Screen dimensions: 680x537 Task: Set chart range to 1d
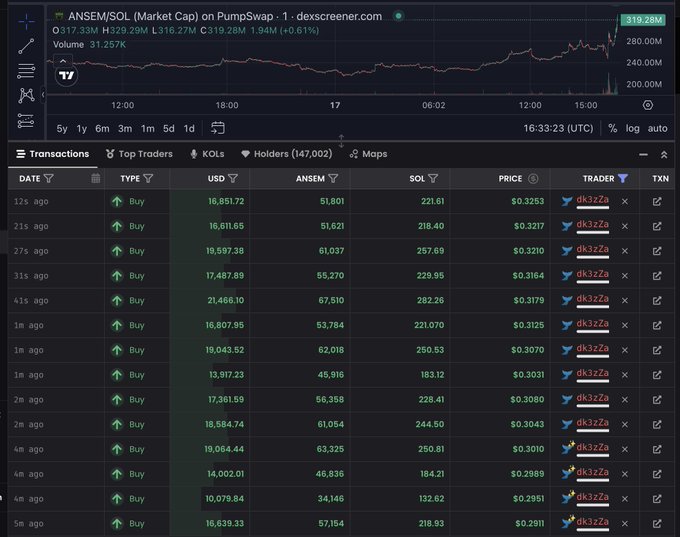point(189,129)
